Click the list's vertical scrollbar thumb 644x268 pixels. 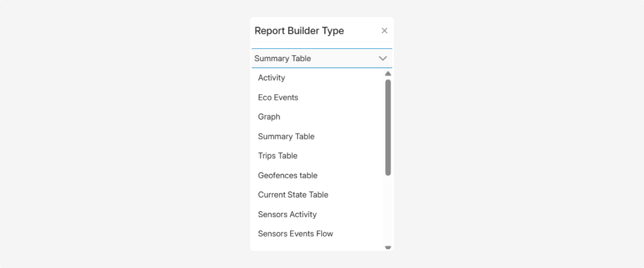pyautogui.click(x=388, y=128)
